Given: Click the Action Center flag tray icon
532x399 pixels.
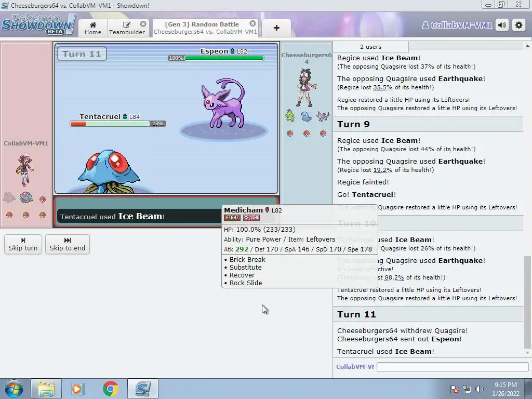Looking at the screenshot, I should [x=454, y=390].
